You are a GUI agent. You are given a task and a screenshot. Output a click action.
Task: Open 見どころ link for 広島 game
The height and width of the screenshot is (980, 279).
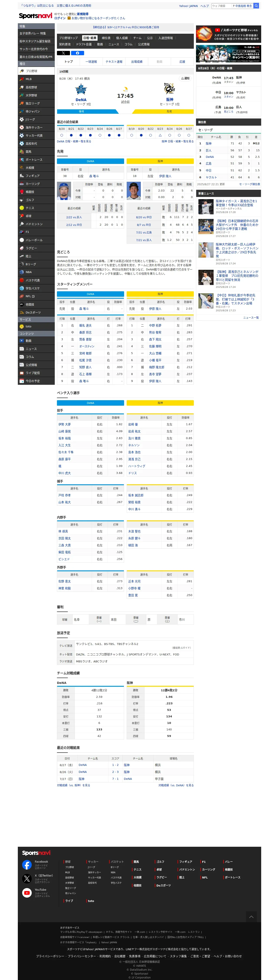[228, 112]
